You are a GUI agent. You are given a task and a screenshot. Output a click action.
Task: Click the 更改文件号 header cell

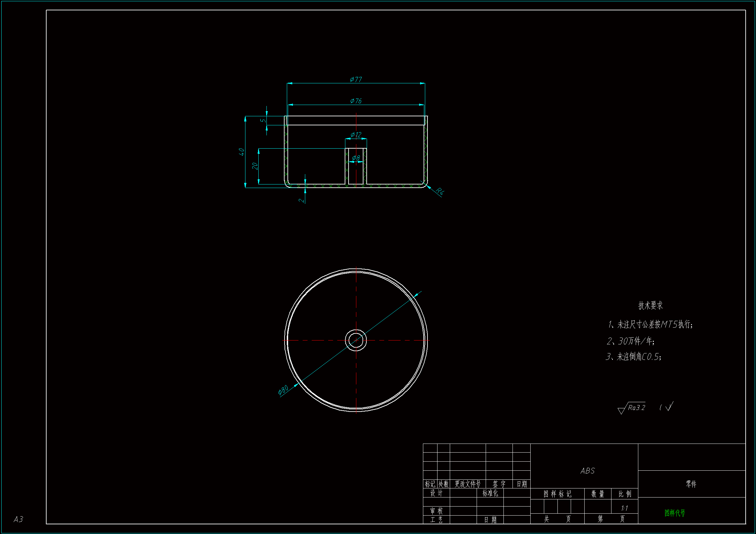(x=468, y=484)
